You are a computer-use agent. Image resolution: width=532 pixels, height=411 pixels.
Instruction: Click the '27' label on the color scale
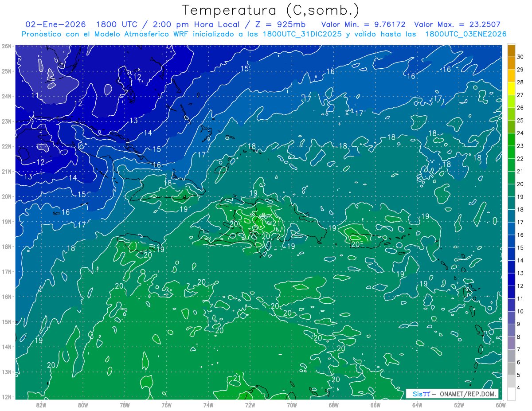click(520, 95)
